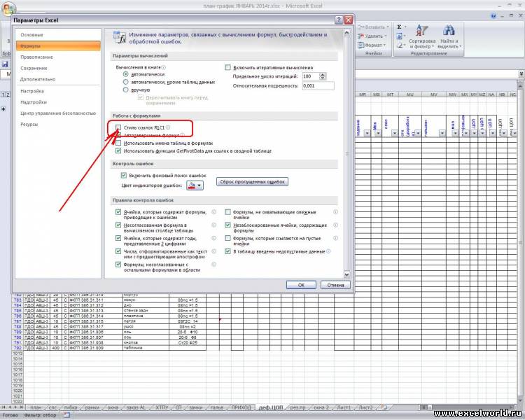This screenshot has height=420, width=525.
Task: Click the info icon next to Стиль ссылок R1C1
Action: pyautogui.click(x=168, y=127)
